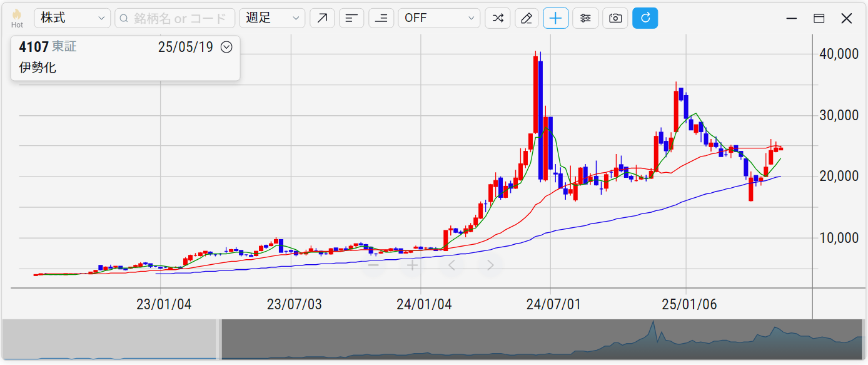Zoom in chart with plus button
Image resolution: width=868 pixels, height=365 pixels.
pos(412,265)
